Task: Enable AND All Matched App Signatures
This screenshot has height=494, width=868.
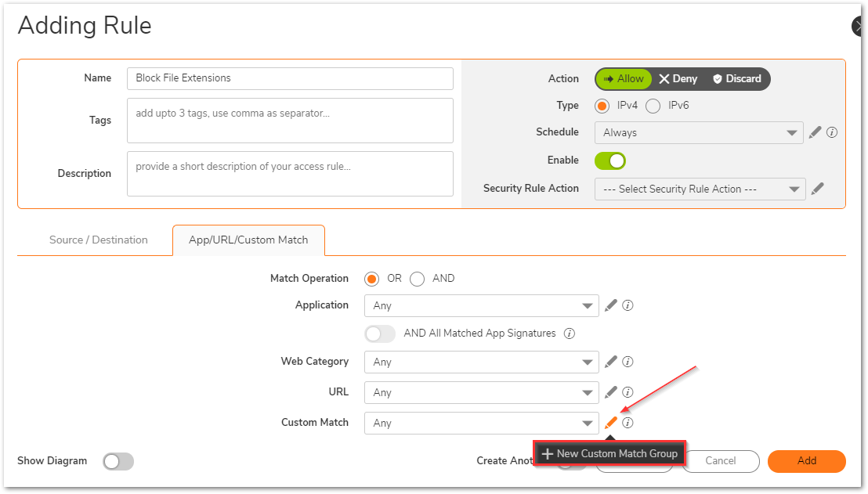Action: pyautogui.click(x=381, y=334)
